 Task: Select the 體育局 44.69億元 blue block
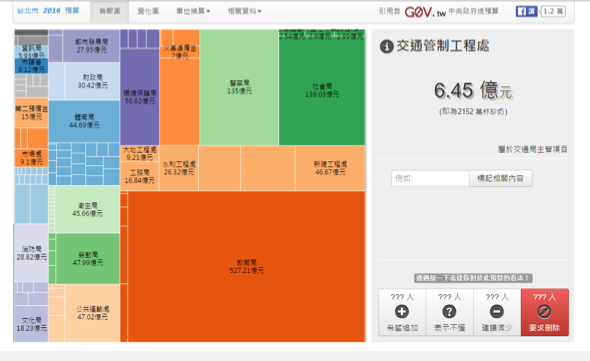84,121
